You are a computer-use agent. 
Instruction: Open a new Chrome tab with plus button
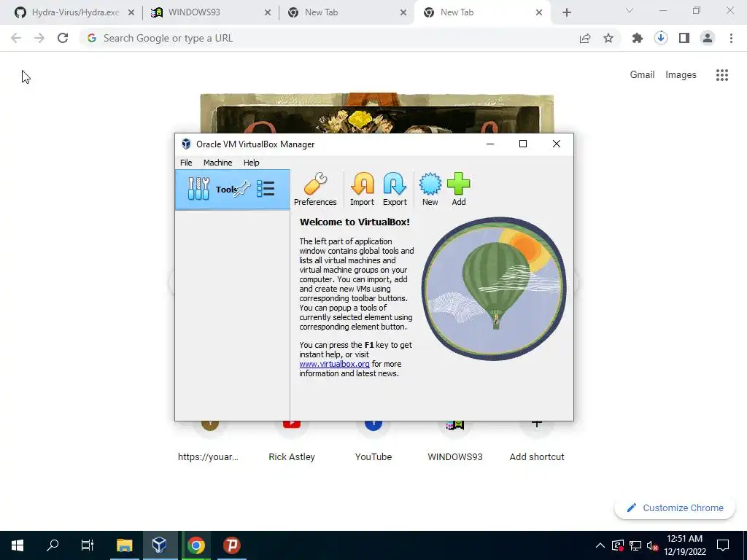tap(566, 13)
